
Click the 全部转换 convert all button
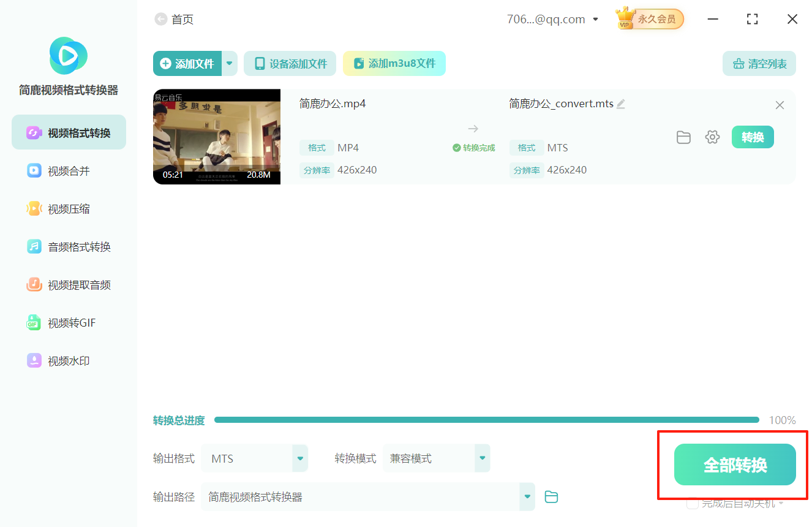(x=732, y=465)
